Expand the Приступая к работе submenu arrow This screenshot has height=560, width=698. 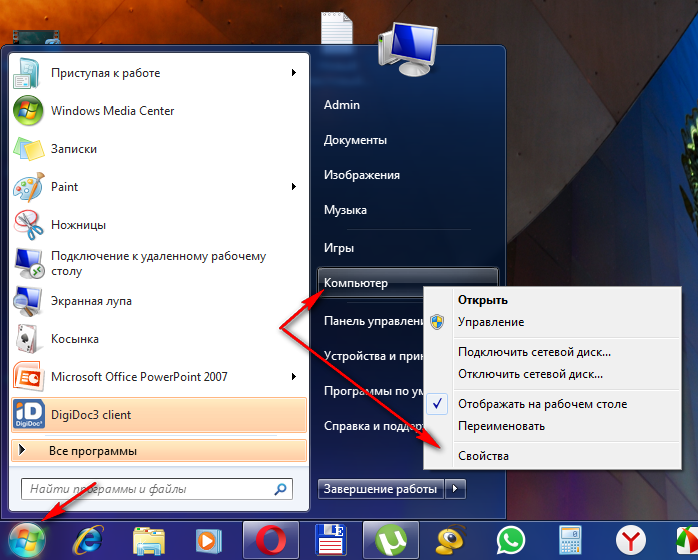tap(293, 73)
